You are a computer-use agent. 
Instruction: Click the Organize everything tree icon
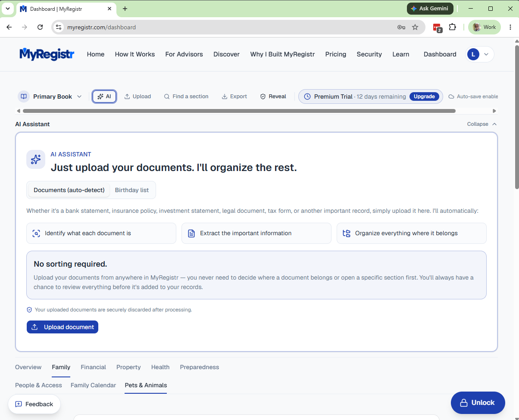coord(347,233)
